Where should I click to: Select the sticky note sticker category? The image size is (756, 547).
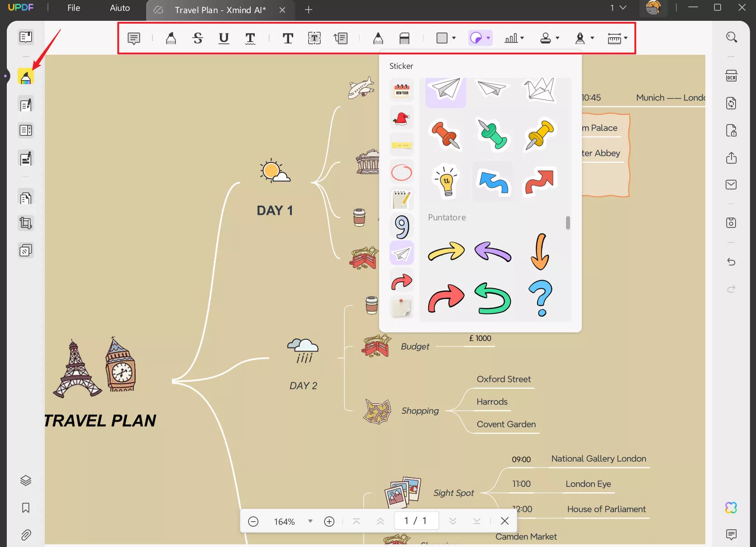pos(402,308)
